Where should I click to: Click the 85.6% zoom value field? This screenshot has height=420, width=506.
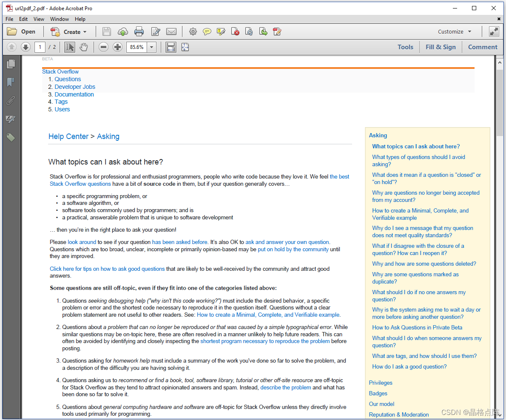(137, 47)
